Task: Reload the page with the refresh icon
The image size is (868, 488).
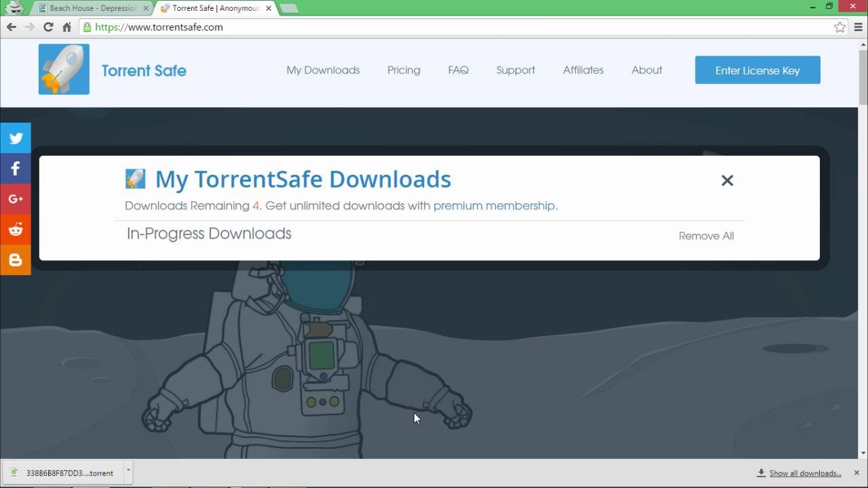Action: point(48,27)
